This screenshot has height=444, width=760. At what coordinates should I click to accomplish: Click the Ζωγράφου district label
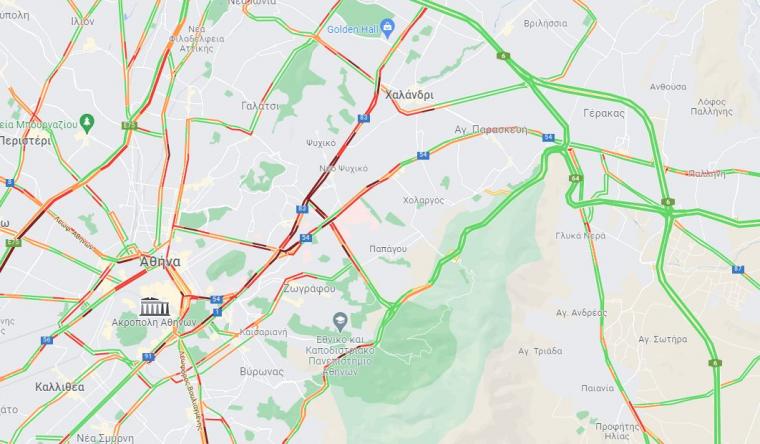click(309, 289)
